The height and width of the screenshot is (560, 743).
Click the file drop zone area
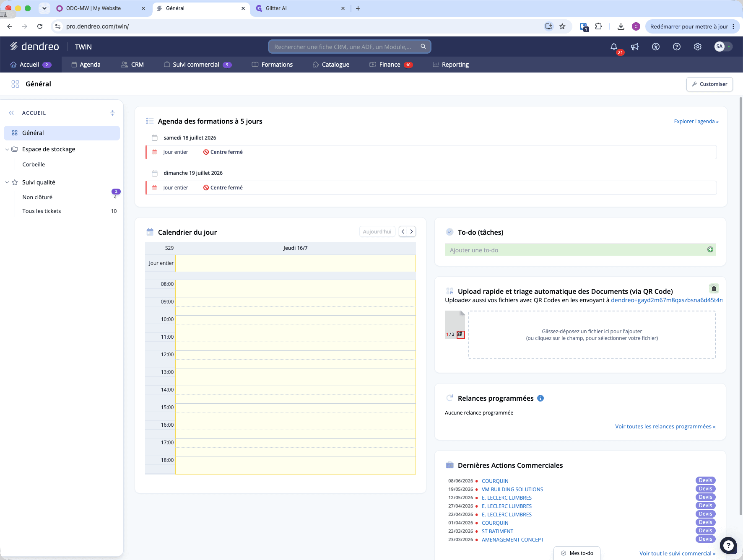tap(592, 334)
